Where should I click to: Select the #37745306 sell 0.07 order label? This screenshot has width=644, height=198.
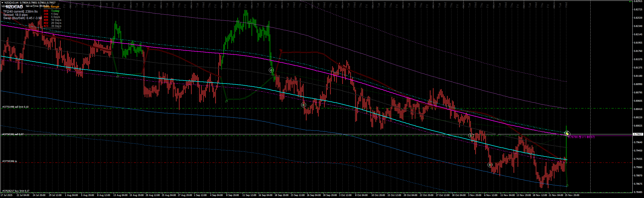tap(13, 134)
